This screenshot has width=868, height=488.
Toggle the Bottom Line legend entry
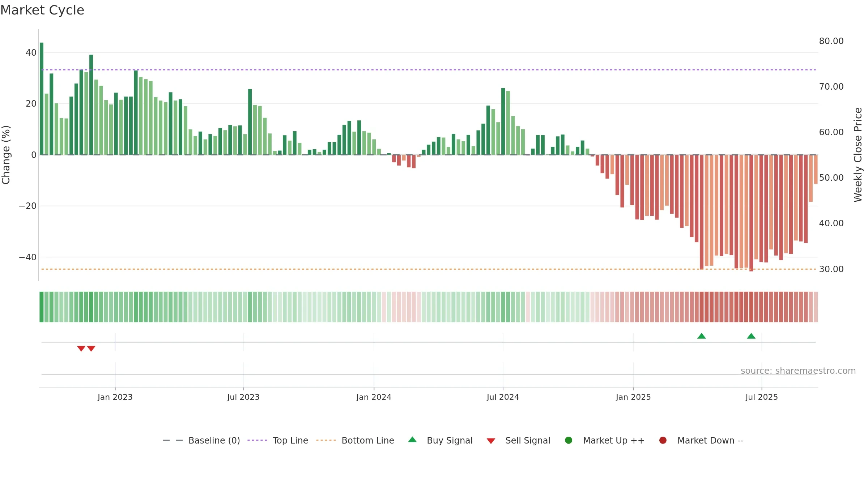click(x=355, y=440)
